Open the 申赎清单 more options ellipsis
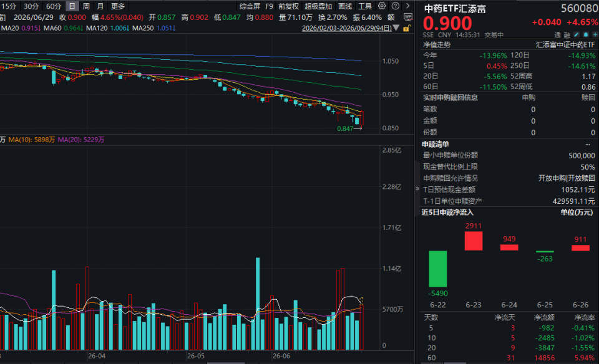The height and width of the screenshot is (364, 599). click(588, 144)
